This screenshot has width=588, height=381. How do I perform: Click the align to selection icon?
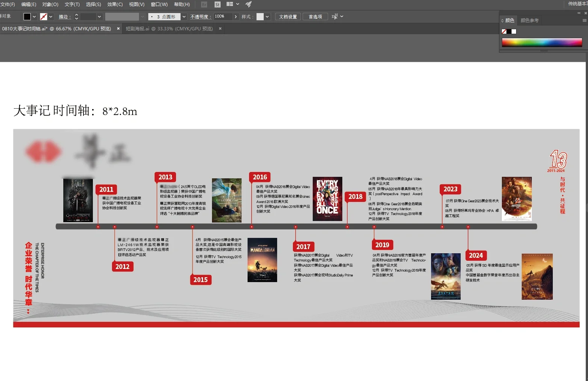[x=335, y=16]
